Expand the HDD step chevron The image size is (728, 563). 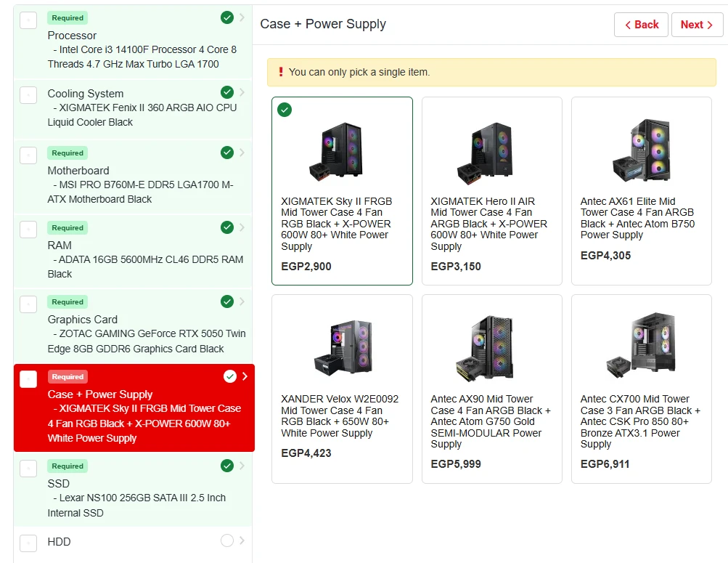[x=242, y=540]
